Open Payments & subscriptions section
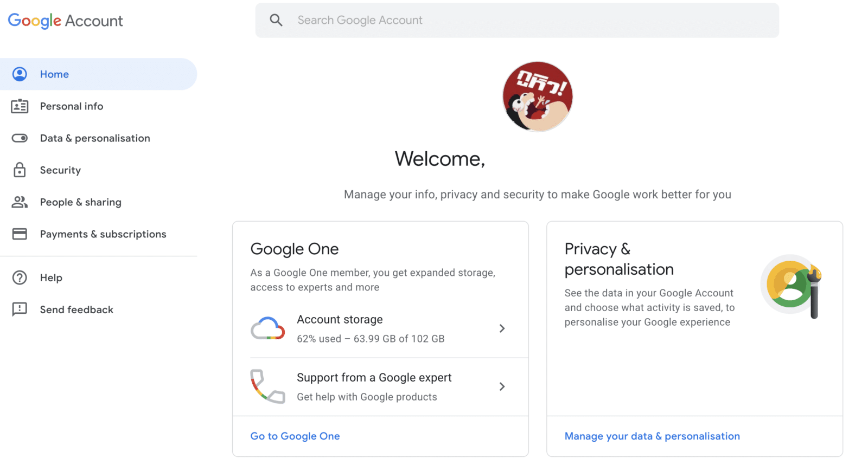This screenshot has height=465, width=868. point(103,234)
